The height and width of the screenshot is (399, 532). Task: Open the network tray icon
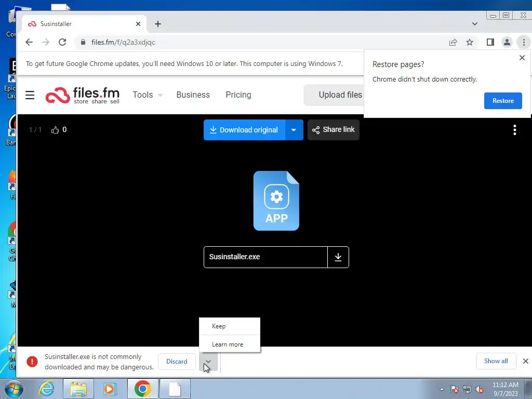[467, 389]
